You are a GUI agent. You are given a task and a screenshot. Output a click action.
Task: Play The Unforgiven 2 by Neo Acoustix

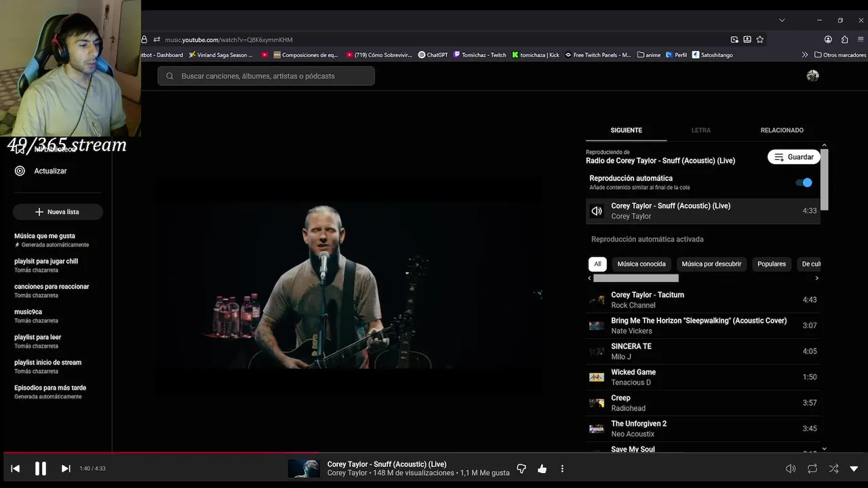click(703, 428)
